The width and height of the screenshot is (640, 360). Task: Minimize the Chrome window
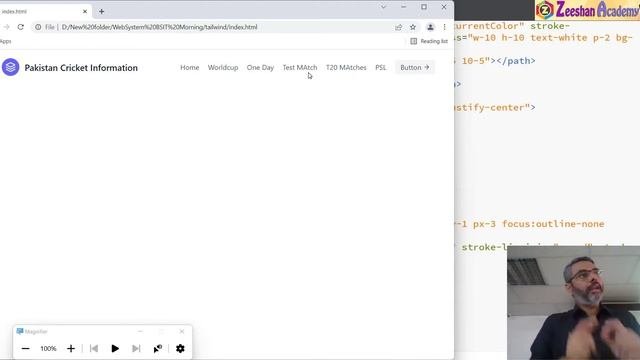click(x=403, y=7)
